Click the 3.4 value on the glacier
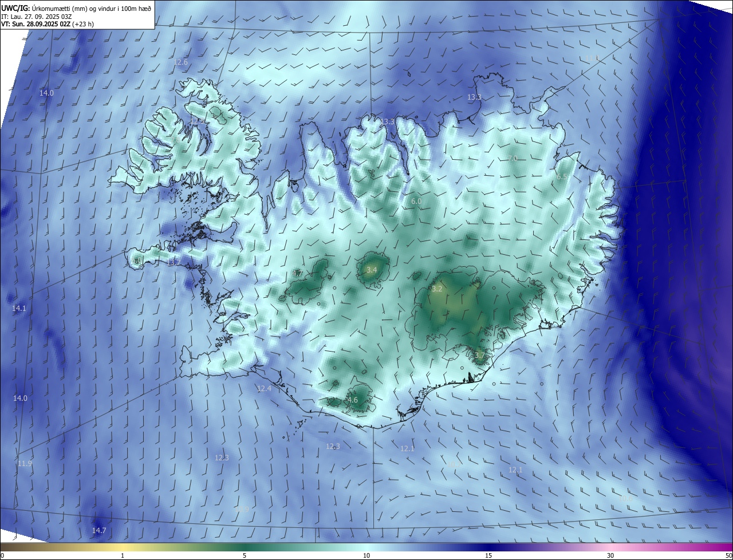Viewport: 733px width, 560px height. tap(372, 270)
